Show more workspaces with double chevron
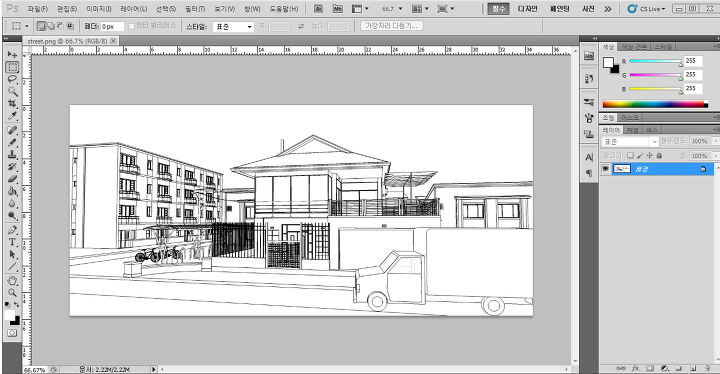Image resolution: width=720 pixels, height=374 pixels. tap(608, 9)
